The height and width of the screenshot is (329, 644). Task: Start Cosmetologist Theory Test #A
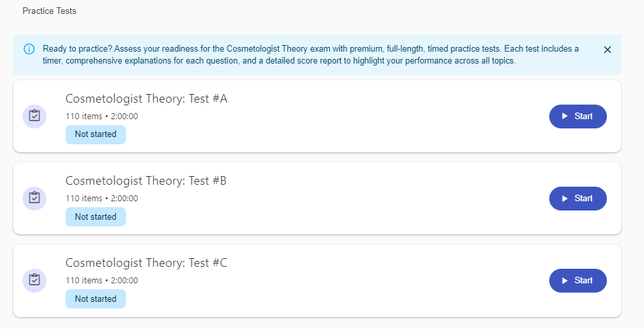pyautogui.click(x=578, y=117)
